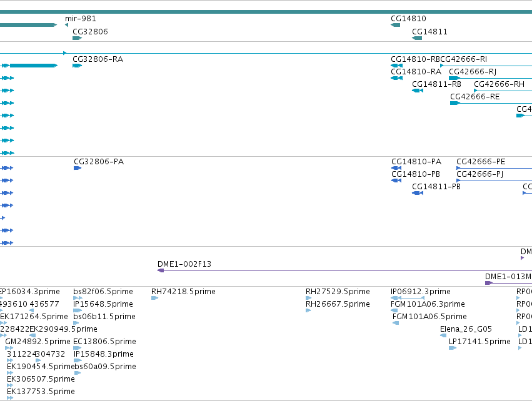Click the IP15848.3prime EST label
The image size is (532, 401).
104,354
